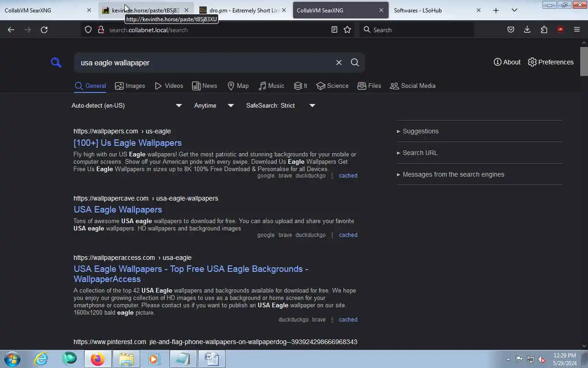
Task: Toggle reader view icon in address bar
Action: (334, 29)
